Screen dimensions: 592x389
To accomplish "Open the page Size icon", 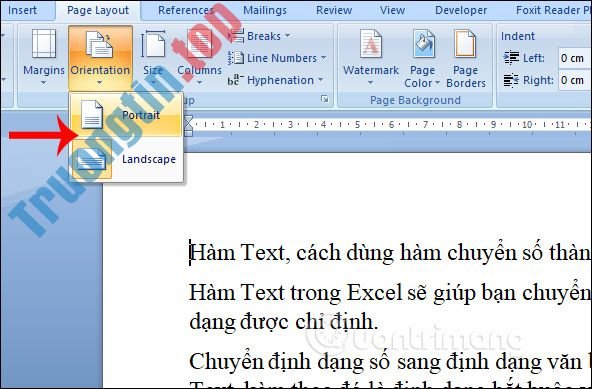I will tap(153, 44).
